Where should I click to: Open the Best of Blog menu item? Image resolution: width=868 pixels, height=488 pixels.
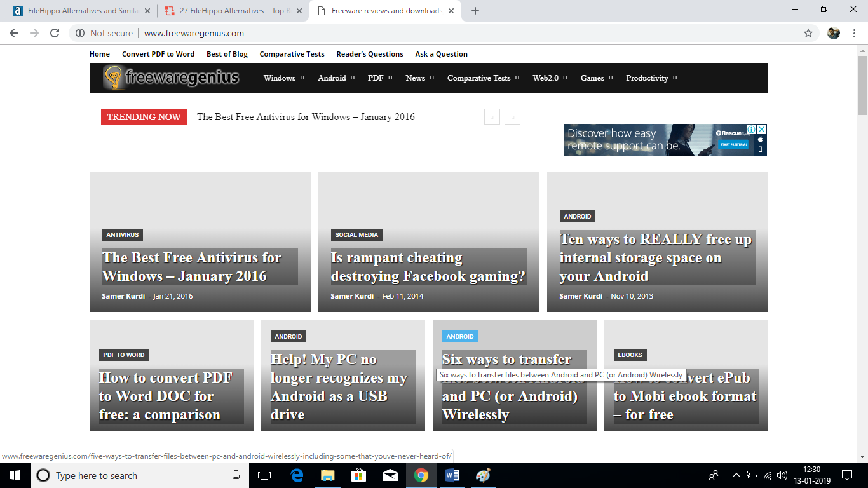[x=227, y=54]
